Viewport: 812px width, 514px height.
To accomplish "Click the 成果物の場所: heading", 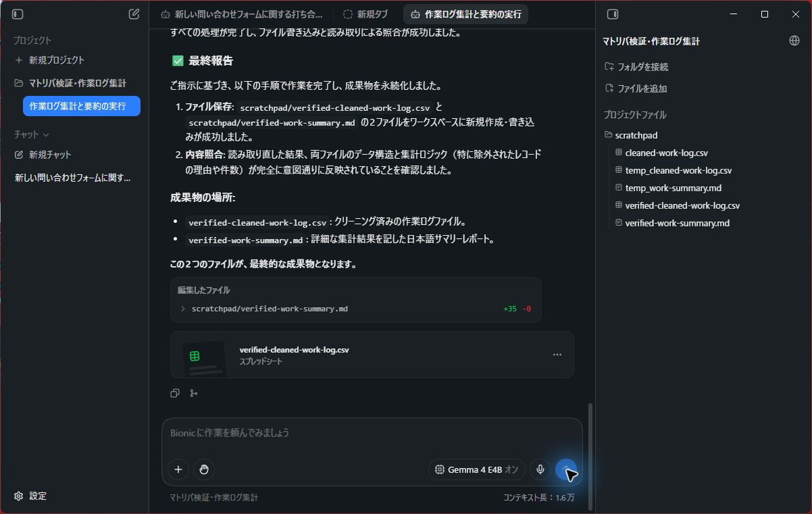I will tap(203, 198).
